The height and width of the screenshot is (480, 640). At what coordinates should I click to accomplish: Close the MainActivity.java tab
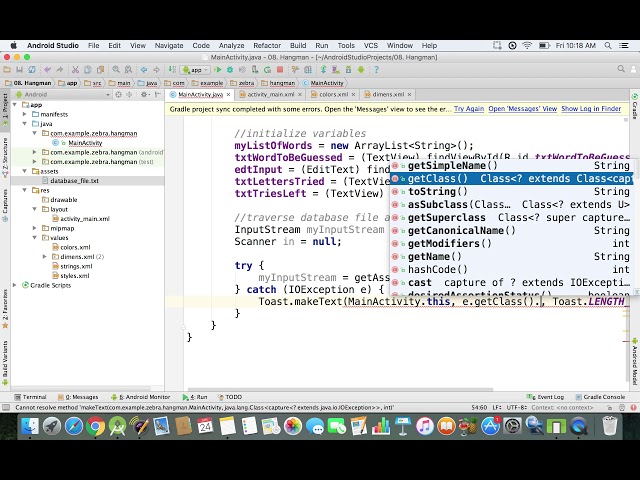coord(229,95)
